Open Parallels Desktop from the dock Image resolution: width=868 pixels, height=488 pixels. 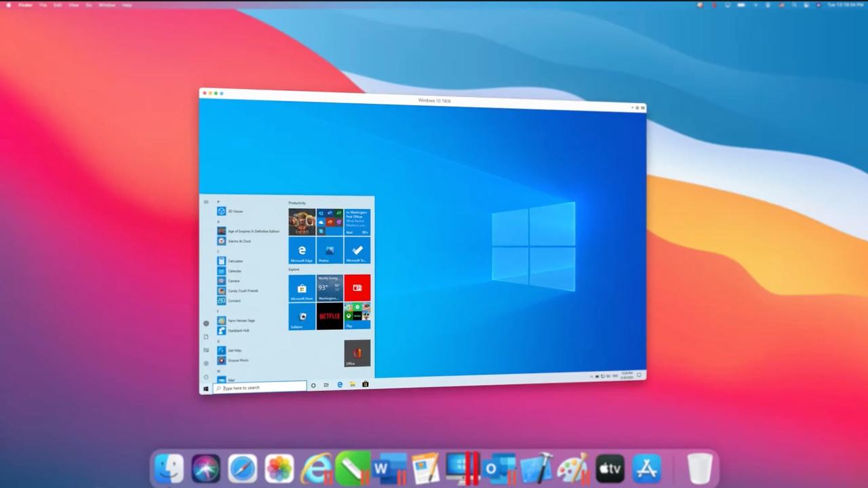pos(462,469)
